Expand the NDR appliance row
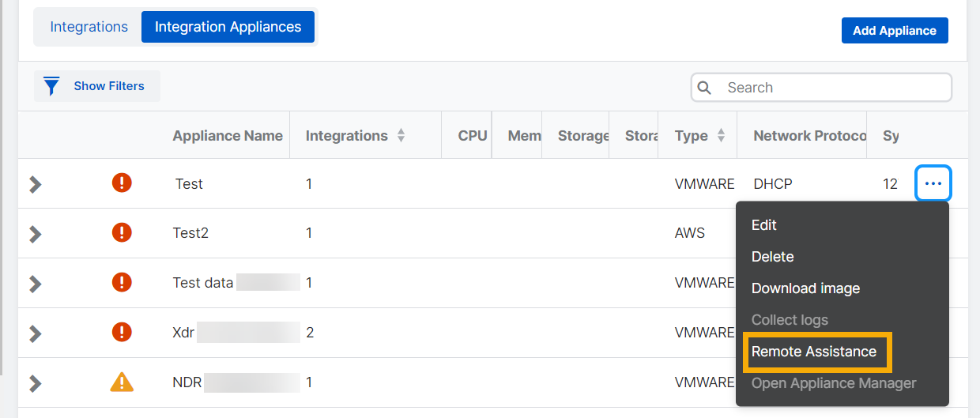Viewport: 980px width, 418px height. 35,383
